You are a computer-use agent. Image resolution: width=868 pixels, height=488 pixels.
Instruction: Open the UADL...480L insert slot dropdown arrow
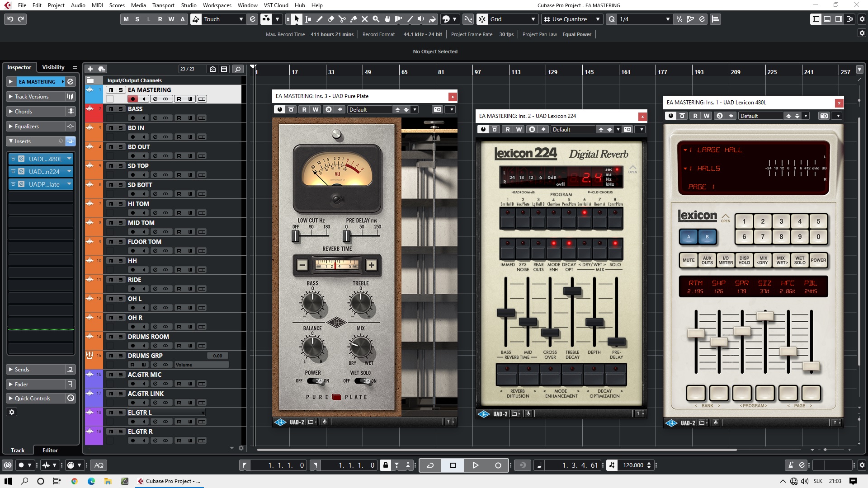pyautogui.click(x=69, y=159)
